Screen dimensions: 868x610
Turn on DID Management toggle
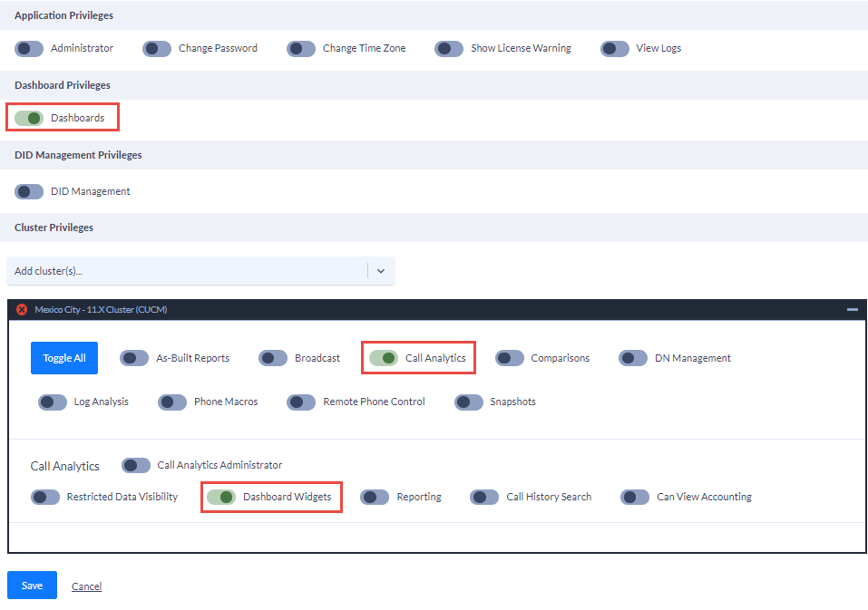(x=29, y=191)
